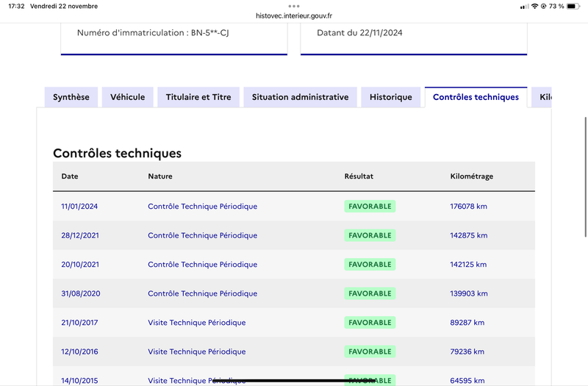588x386 pixels.
Task: Click Datant du 22/11/2024 text
Action: pos(359,33)
